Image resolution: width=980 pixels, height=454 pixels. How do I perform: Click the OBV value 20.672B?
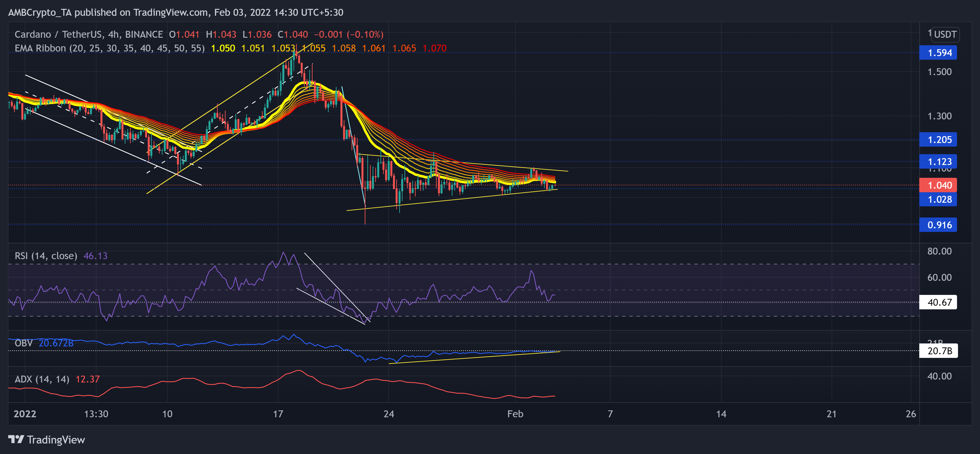coord(56,343)
